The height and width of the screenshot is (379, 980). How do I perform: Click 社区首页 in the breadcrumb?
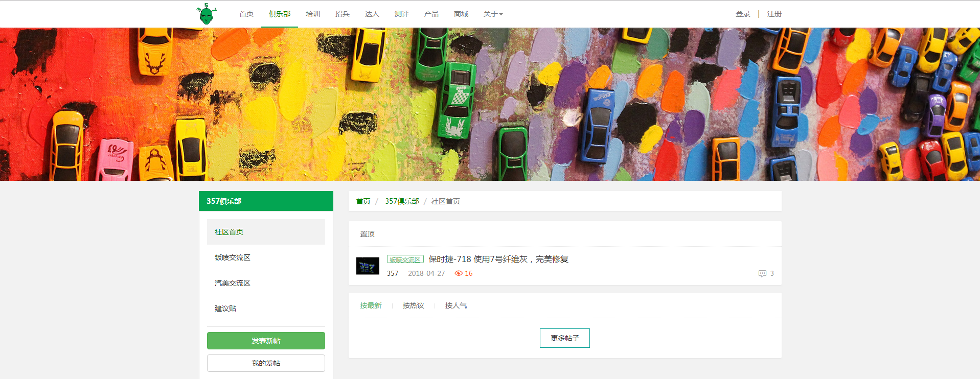coord(446,201)
